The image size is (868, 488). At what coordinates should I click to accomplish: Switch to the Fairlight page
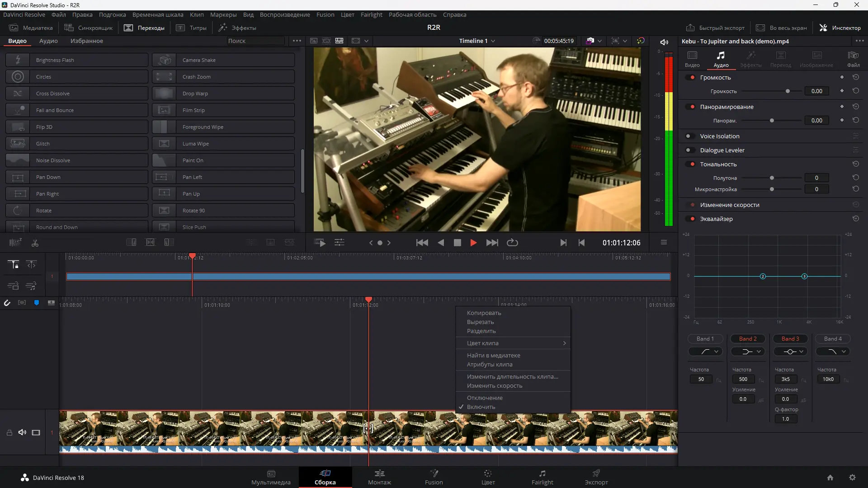(542, 478)
